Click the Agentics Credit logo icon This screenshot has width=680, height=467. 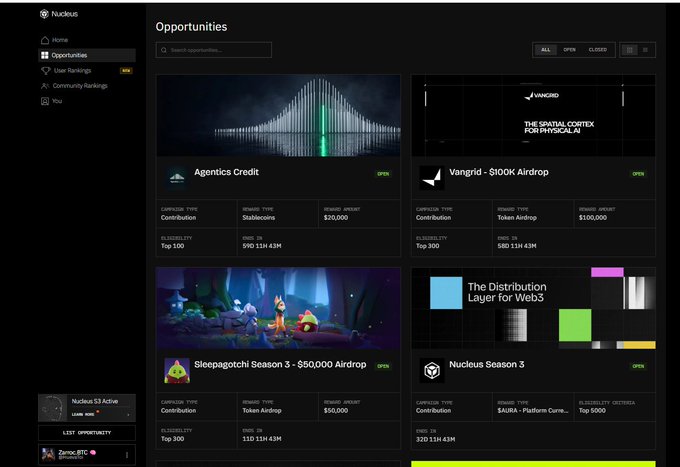point(177,177)
